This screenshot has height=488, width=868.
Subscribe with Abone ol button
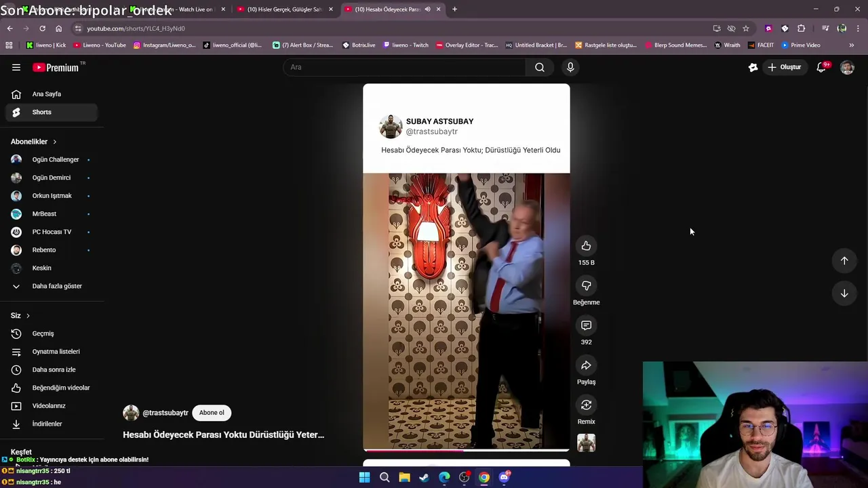point(212,413)
